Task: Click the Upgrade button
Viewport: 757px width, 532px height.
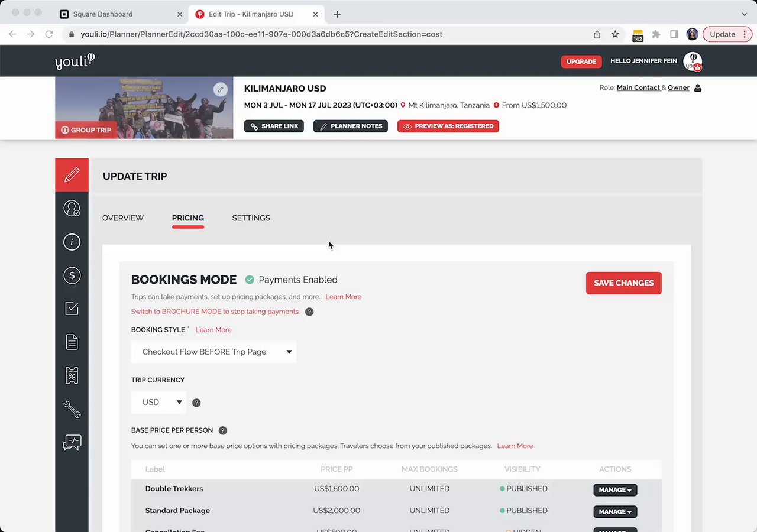Action: click(581, 61)
